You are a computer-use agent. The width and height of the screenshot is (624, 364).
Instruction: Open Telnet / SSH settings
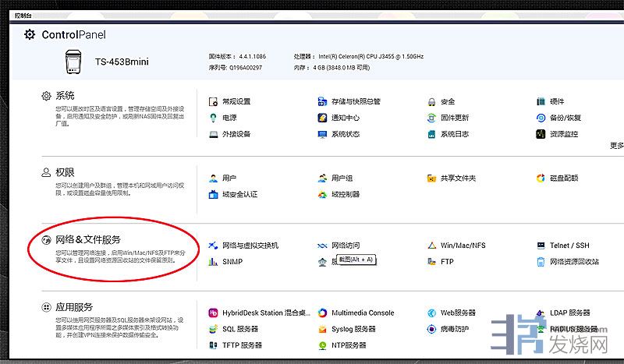569,246
